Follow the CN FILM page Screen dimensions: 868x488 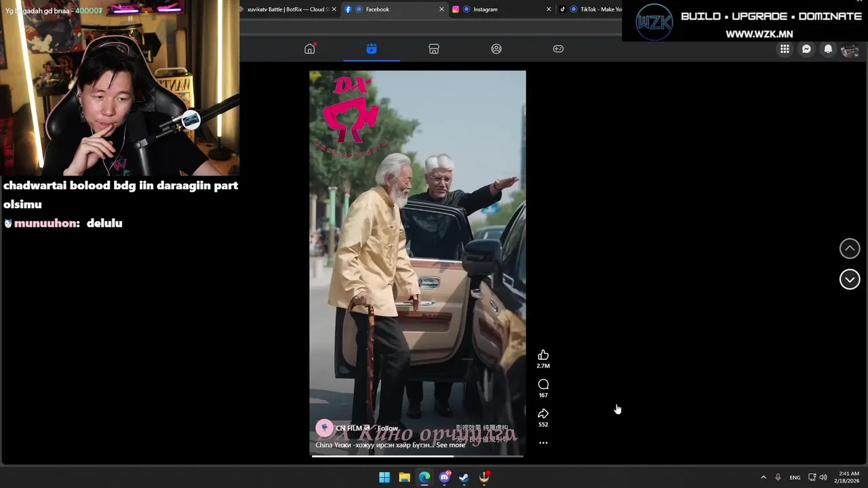click(388, 428)
